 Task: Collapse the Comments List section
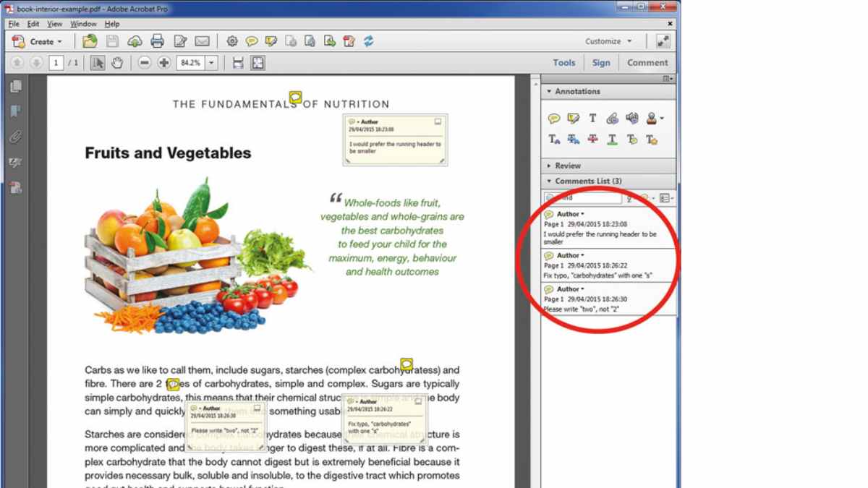click(608, 181)
